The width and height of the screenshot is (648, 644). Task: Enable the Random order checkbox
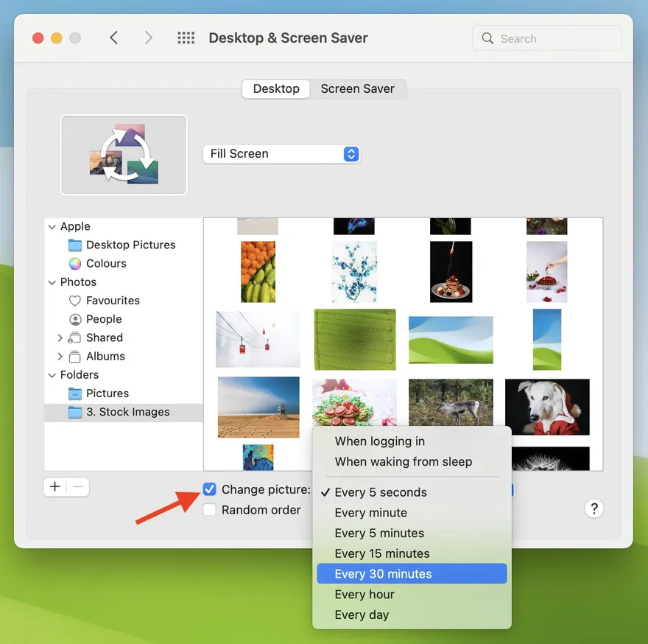click(210, 510)
